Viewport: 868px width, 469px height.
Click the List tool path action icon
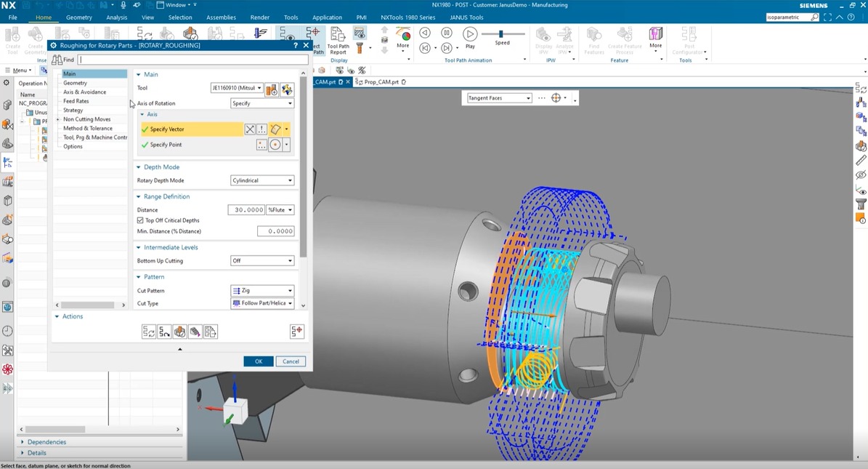pos(211,332)
